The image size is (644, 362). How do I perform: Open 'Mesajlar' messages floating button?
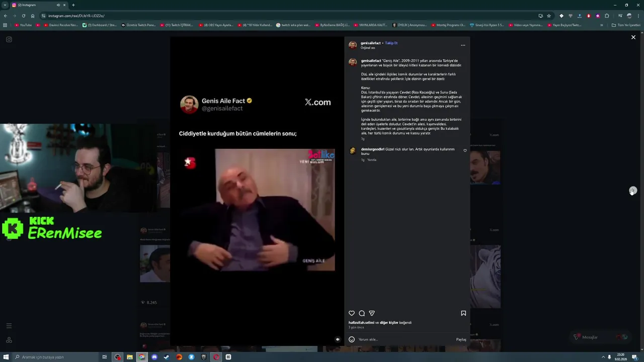tap(601, 337)
